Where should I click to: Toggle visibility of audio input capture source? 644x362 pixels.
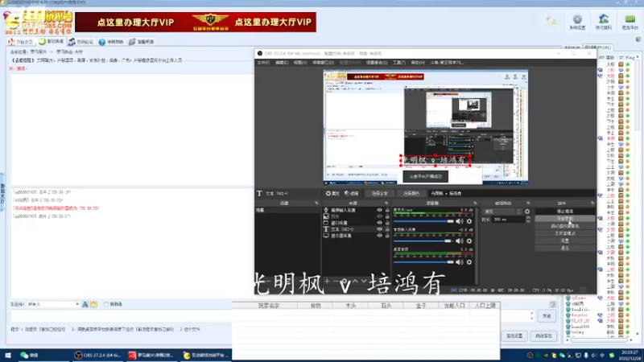point(379,210)
